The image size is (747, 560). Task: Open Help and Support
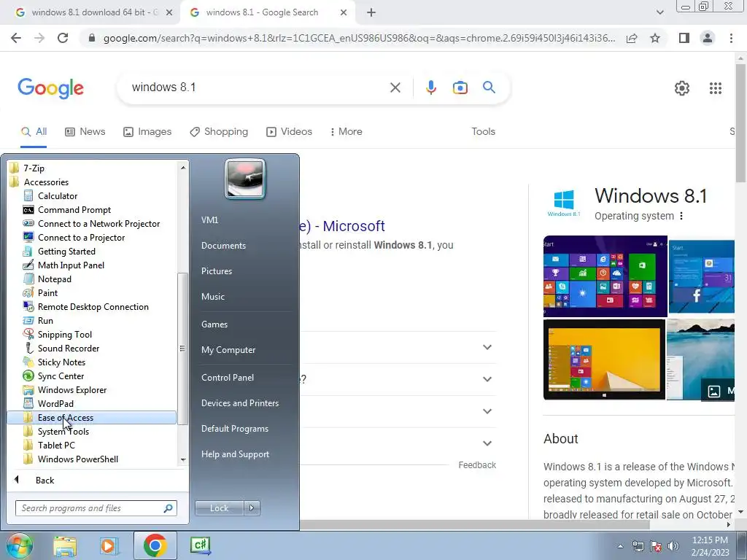click(x=235, y=454)
